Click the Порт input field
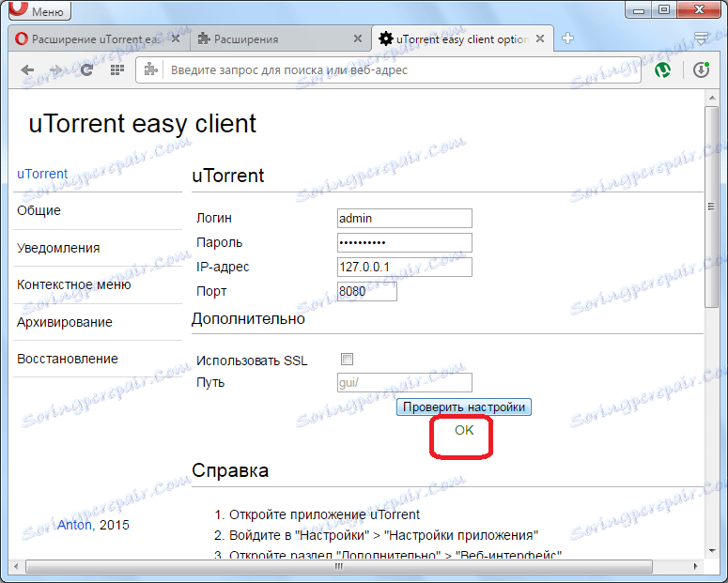 (366, 291)
